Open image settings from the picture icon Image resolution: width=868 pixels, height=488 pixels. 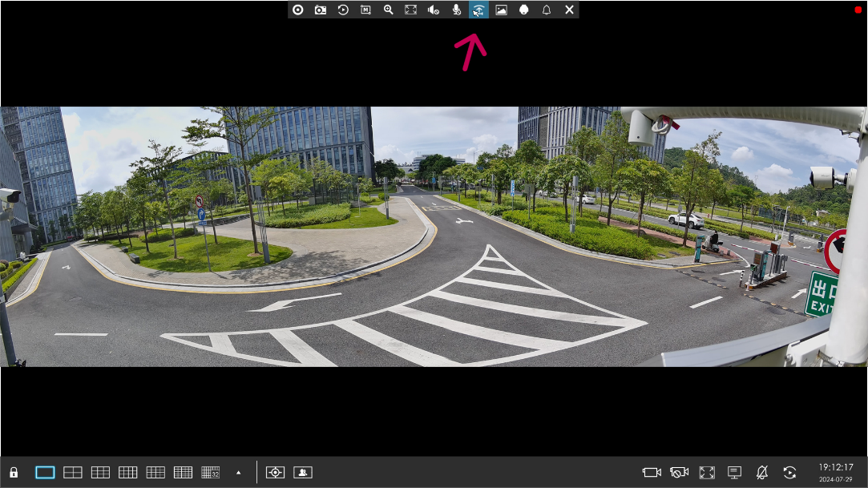point(502,10)
